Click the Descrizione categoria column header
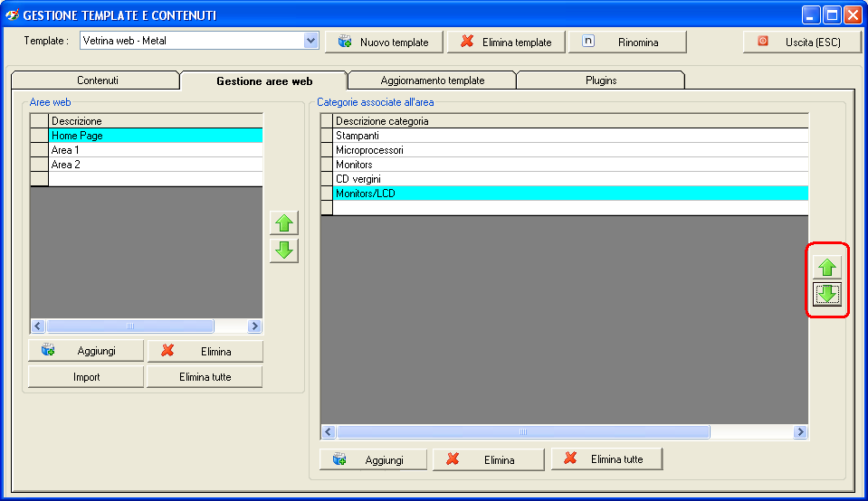The width and height of the screenshot is (868, 501). pyautogui.click(x=570, y=121)
